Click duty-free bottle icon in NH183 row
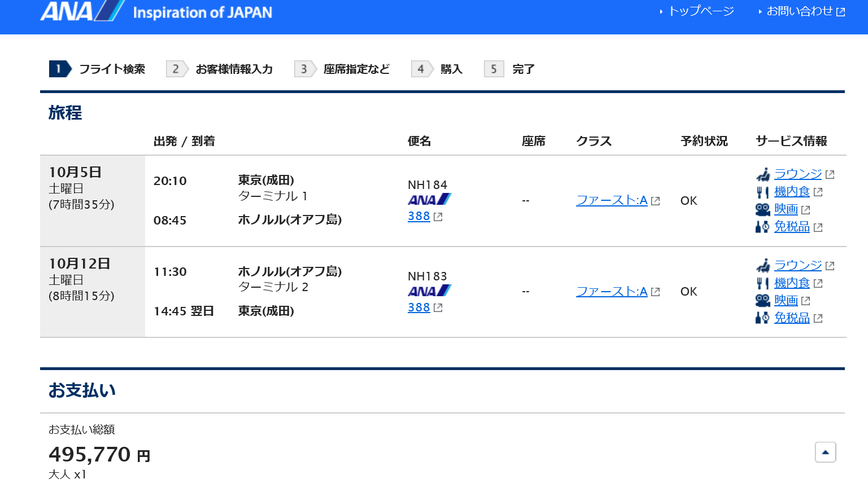This screenshot has width=868, height=488. [x=762, y=318]
